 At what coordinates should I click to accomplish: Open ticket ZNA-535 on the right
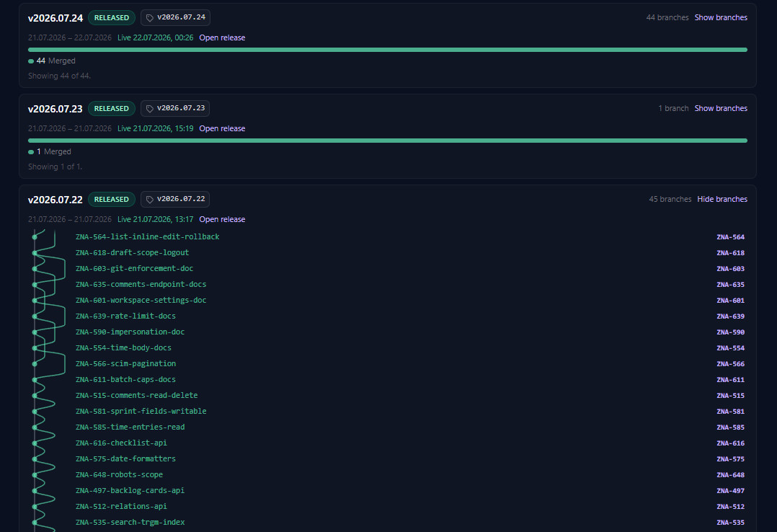[730, 523]
